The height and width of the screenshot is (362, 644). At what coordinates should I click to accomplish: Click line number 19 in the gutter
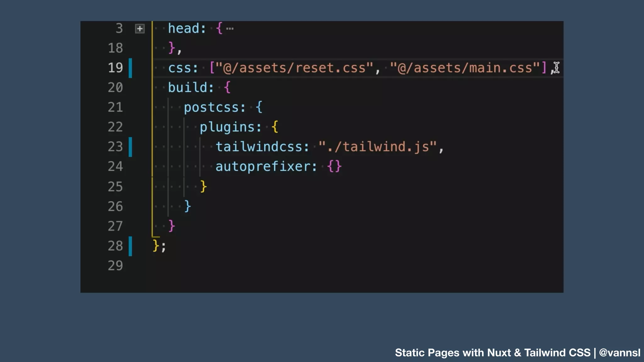coord(115,68)
